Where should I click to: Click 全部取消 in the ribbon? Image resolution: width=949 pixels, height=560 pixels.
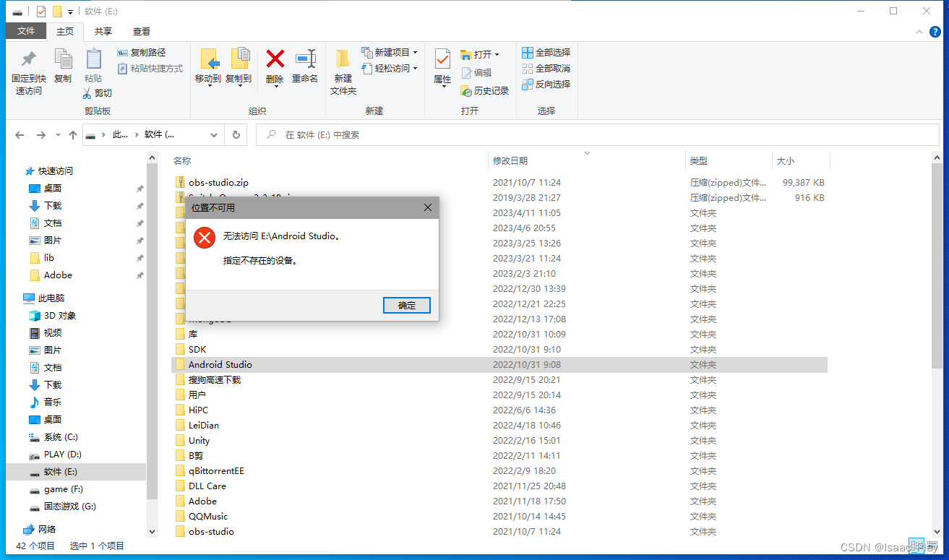[546, 69]
